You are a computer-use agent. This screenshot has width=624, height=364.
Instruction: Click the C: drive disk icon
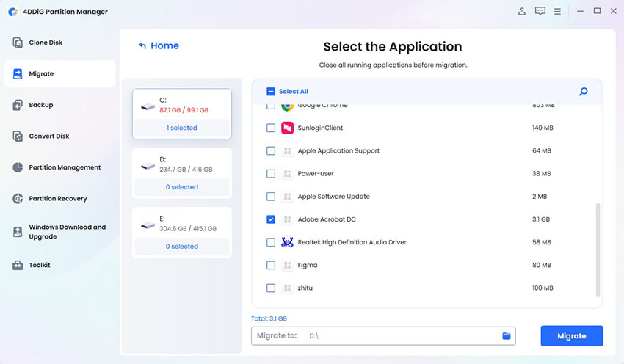[148, 106]
